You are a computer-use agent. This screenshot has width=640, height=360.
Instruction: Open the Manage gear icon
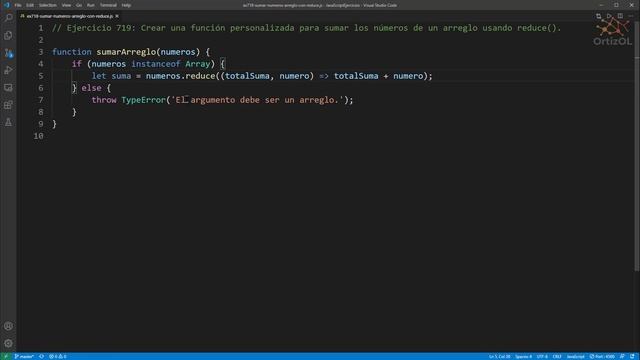pyautogui.click(x=8, y=343)
